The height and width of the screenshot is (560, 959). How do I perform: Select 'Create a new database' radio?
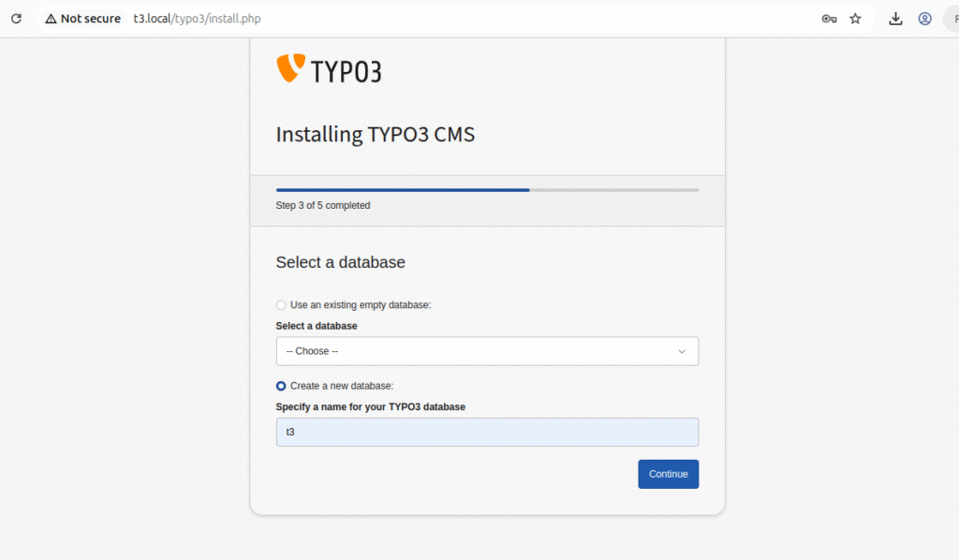pos(281,386)
